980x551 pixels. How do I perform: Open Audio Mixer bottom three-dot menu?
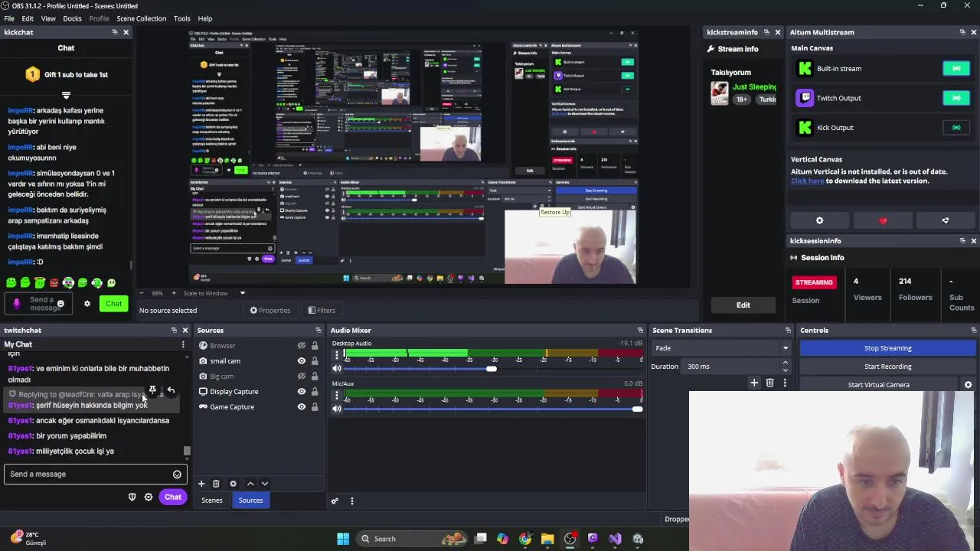pos(351,501)
